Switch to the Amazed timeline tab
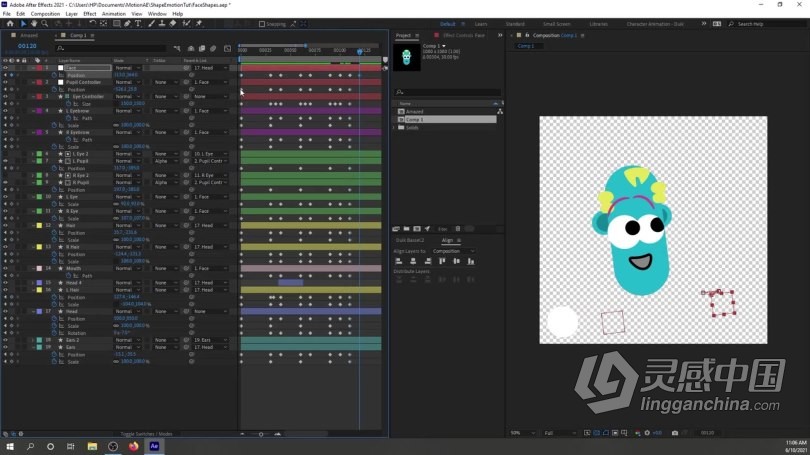This screenshot has height=455, width=810. click(28, 36)
